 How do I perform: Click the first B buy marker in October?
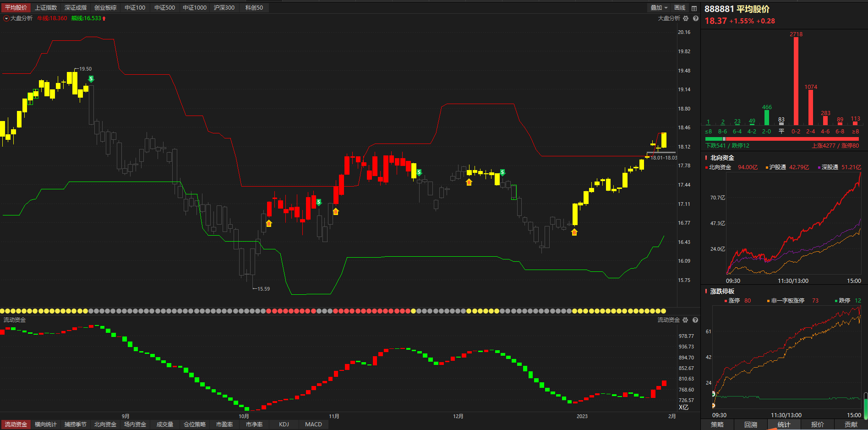pyautogui.click(x=269, y=224)
